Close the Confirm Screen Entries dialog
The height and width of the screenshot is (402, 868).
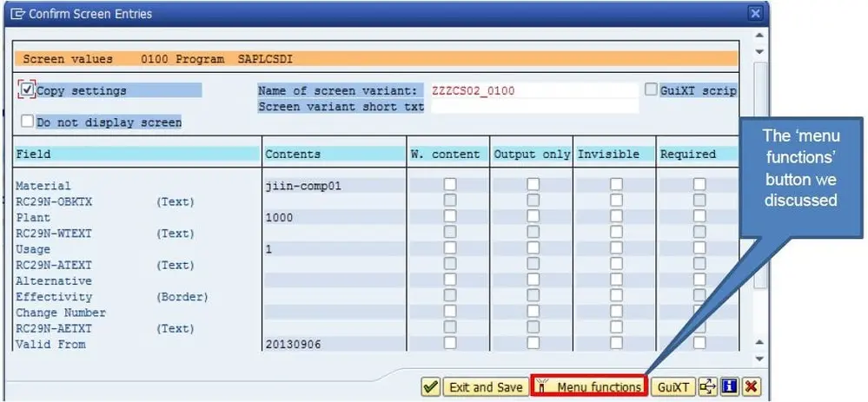pyautogui.click(x=755, y=14)
